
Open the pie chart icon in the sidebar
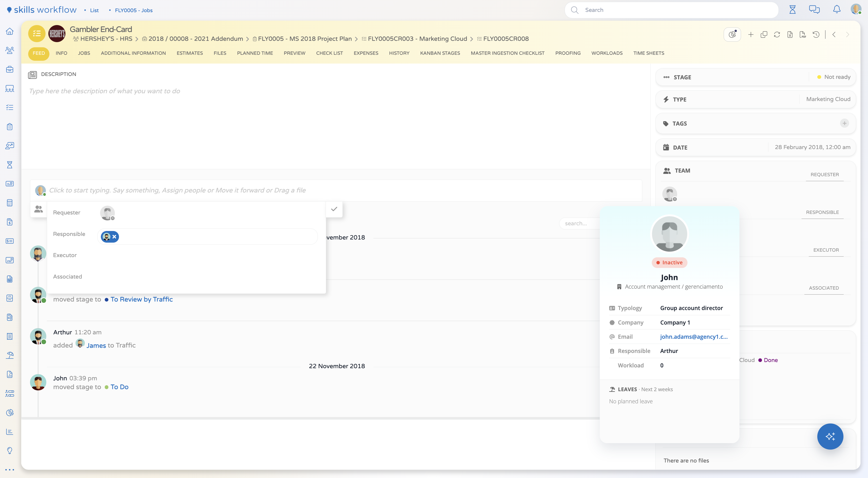coord(10,412)
